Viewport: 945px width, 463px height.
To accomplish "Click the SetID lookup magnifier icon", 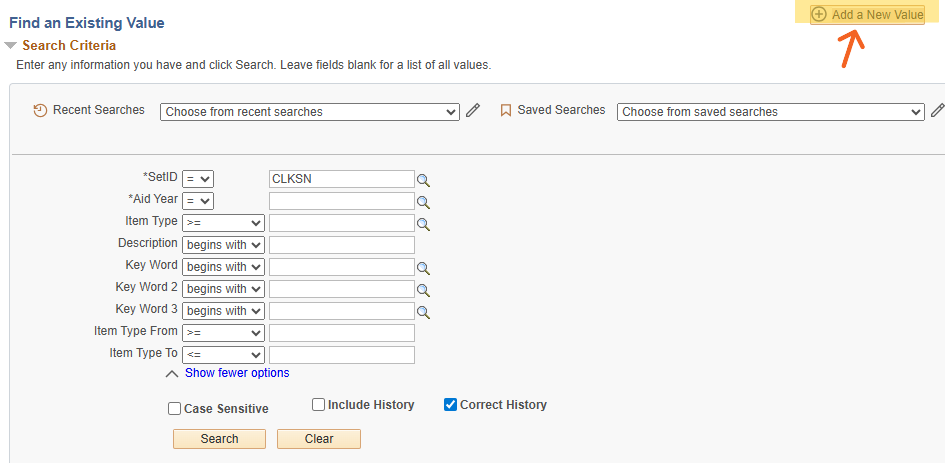I will (423, 180).
